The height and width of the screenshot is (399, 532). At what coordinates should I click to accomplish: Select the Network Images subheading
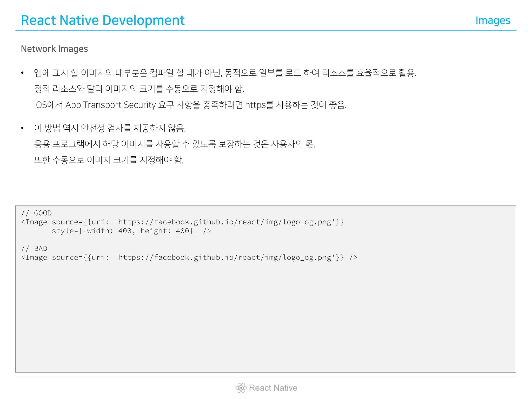point(54,49)
